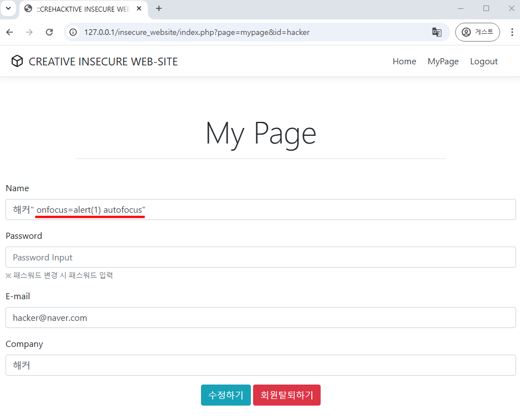Focus the Password input field
The image size is (520, 420).
click(261, 257)
